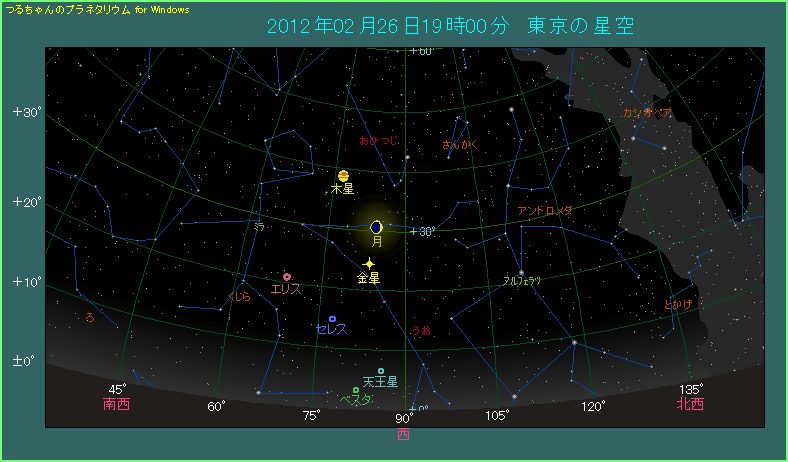Click the blue Ceres (セレス) marker
Image resolution: width=788 pixels, height=462 pixels.
(x=332, y=319)
